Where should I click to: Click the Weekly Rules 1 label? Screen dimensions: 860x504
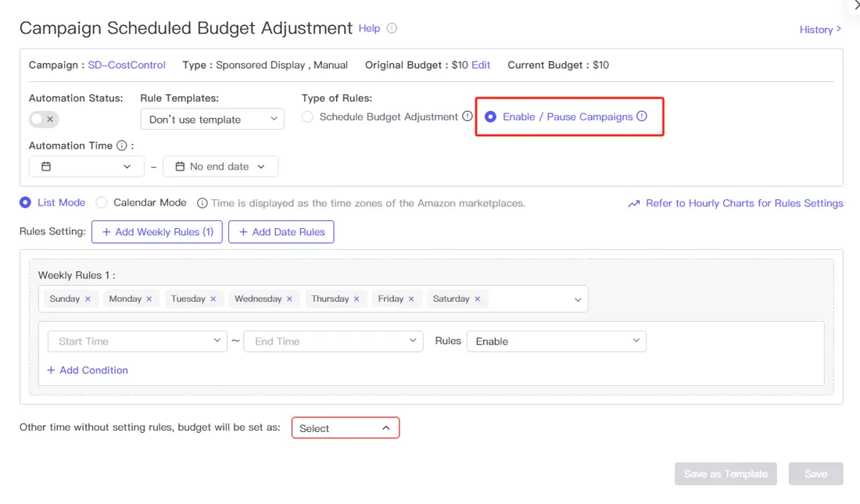[77, 275]
